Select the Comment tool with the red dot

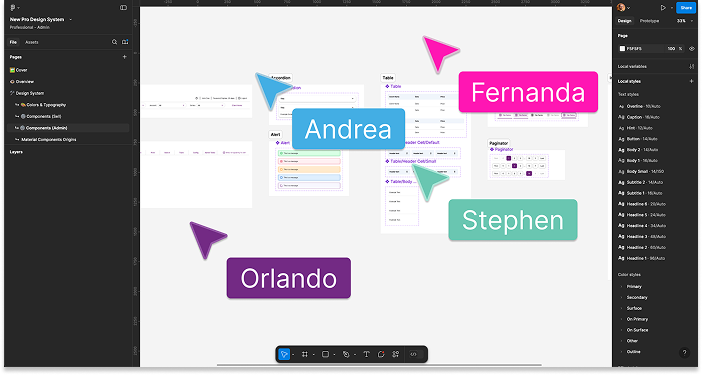click(381, 354)
